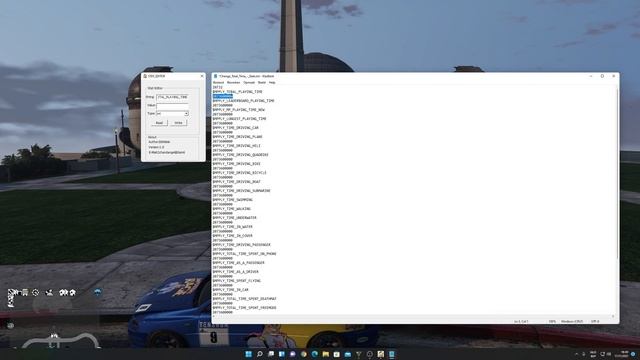640x360 pixels.
Task: Click the Windows (CRLF) status bar entry
Action: pyautogui.click(x=572, y=322)
